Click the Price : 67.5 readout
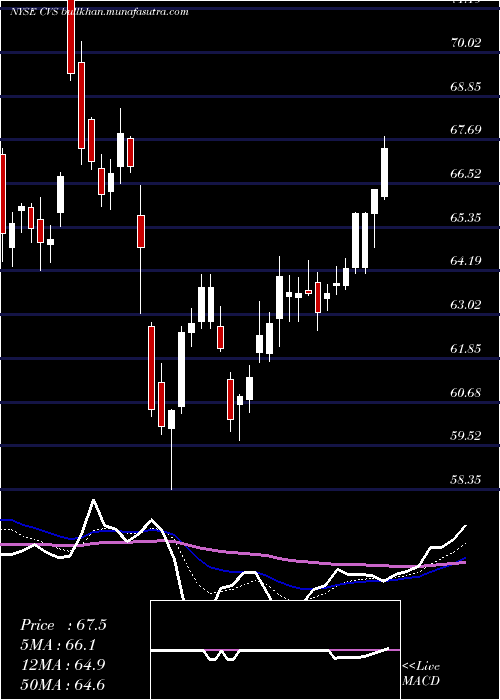The width and height of the screenshot is (500, 700). pyautogui.click(x=63, y=625)
